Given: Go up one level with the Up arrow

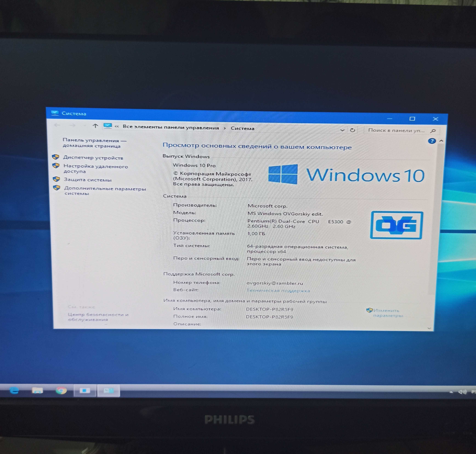Looking at the screenshot, I should [x=95, y=126].
